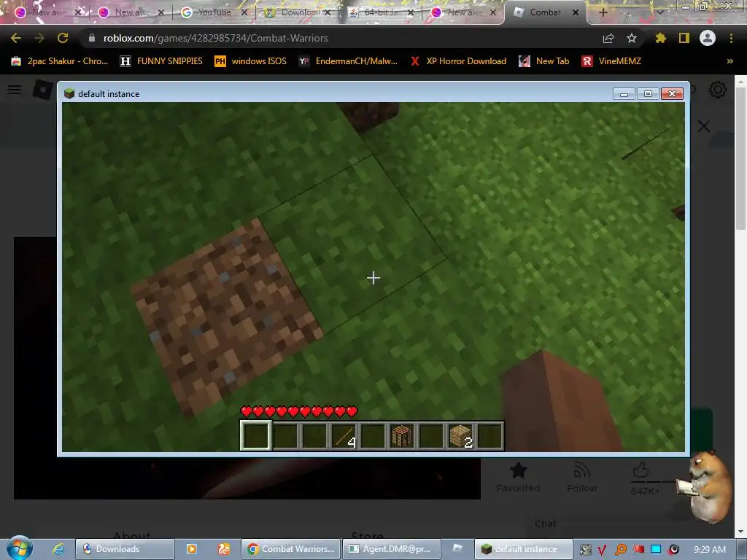Viewport: 747px width, 560px height.
Task: Open New Tab bookmark
Action: click(544, 61)
